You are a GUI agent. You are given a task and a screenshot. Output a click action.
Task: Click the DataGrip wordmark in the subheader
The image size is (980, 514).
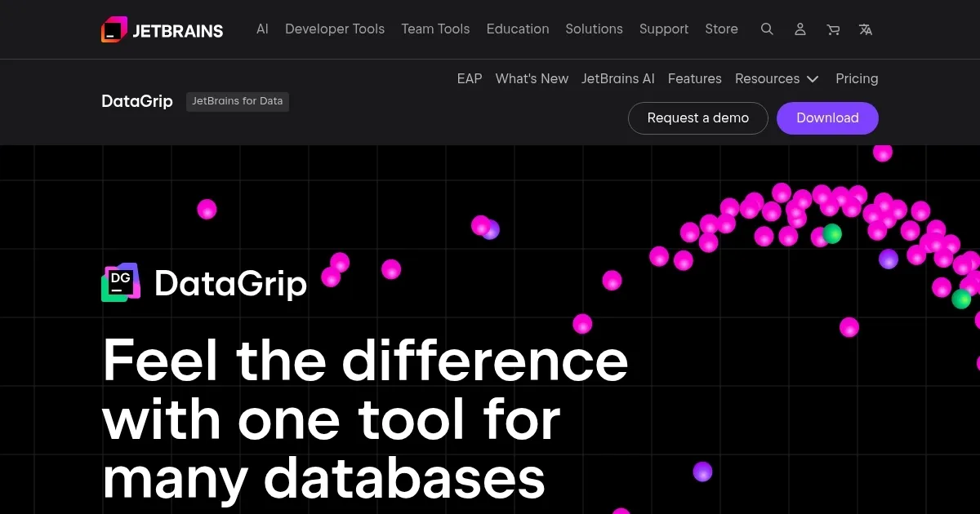(x=136, y=101)
